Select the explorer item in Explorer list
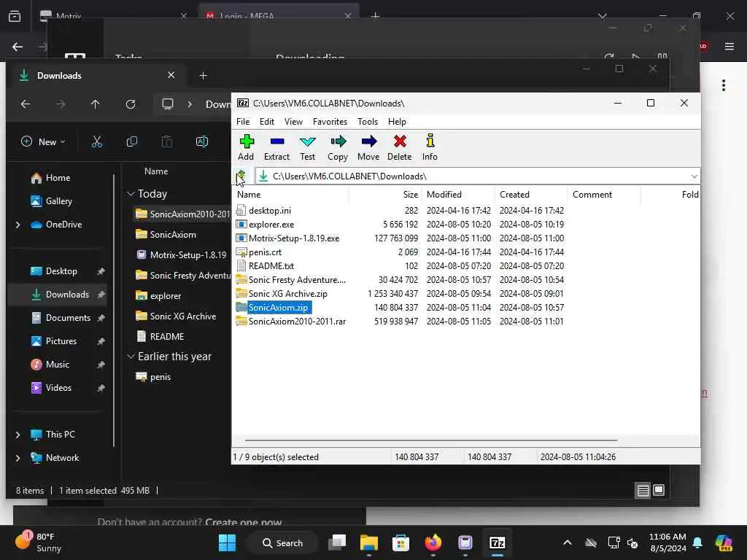The width and height of the screenshot is (747, 560). coord(165,296)
